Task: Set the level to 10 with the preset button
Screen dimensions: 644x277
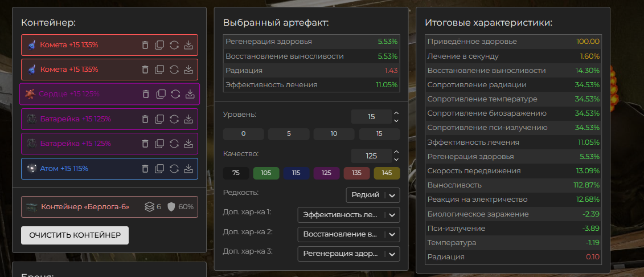Action: pos(334,134)
